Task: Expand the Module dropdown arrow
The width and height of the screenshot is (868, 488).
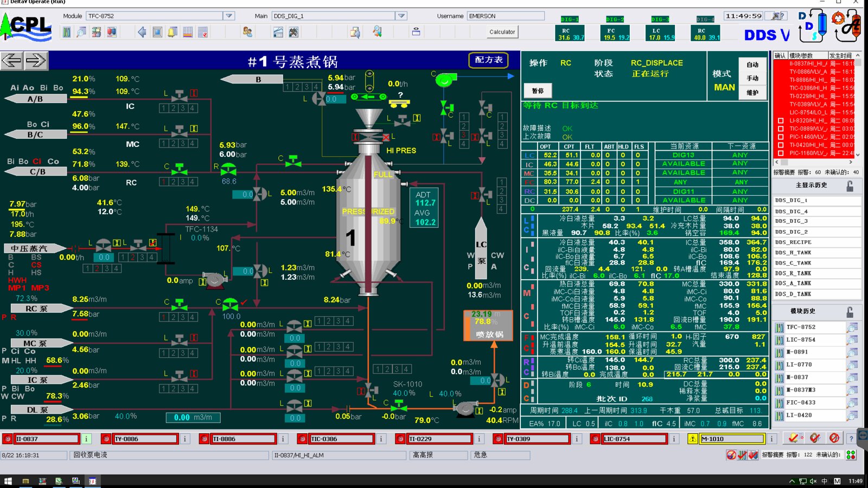Action: (229, 16)
